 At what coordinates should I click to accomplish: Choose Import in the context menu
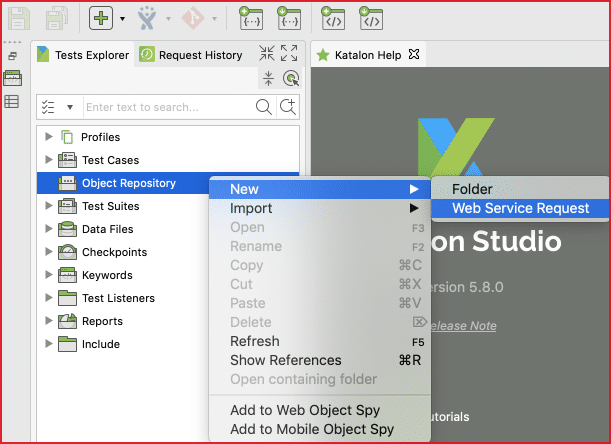pos(320,208)
